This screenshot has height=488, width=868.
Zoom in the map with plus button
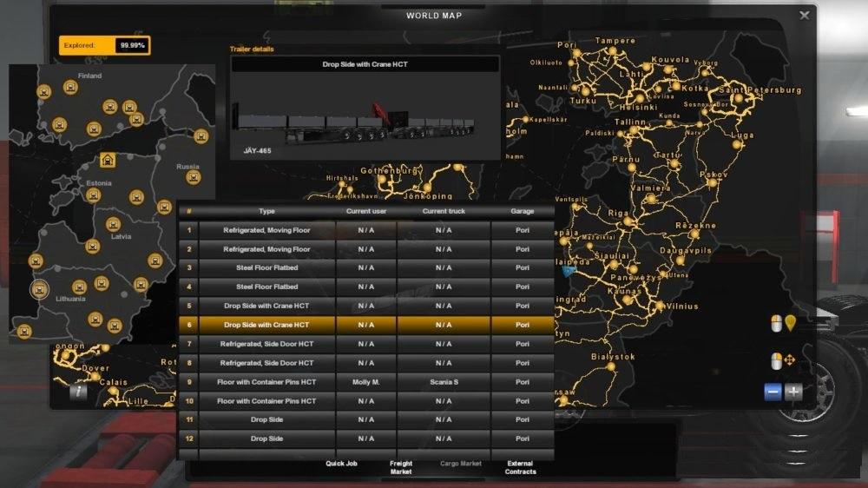(793, 392)
